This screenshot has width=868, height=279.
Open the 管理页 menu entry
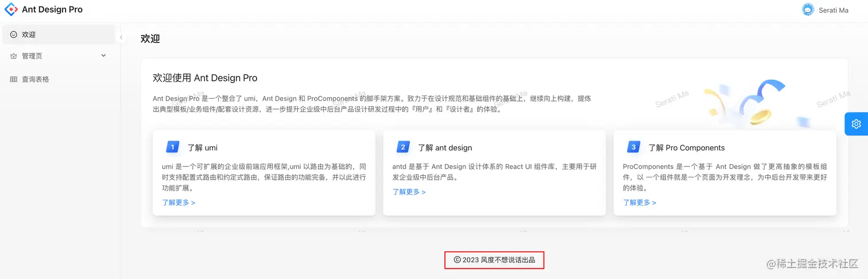pos(59,56)
